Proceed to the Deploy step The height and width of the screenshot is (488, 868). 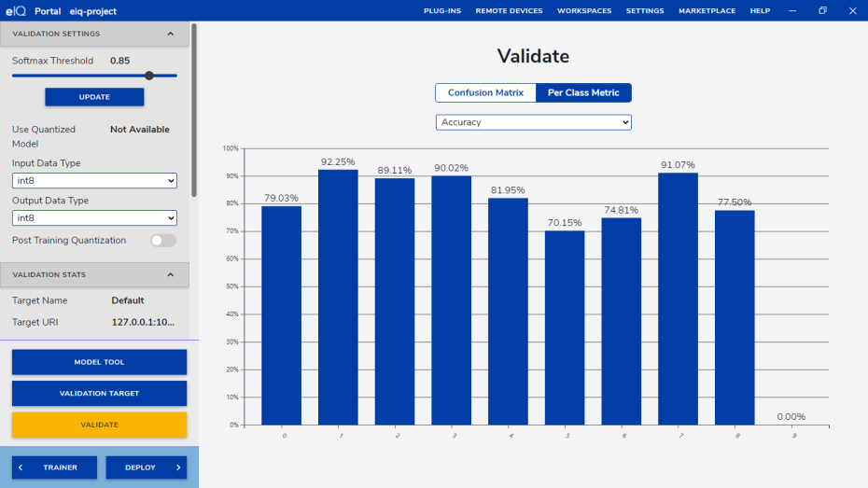[146, 467]
